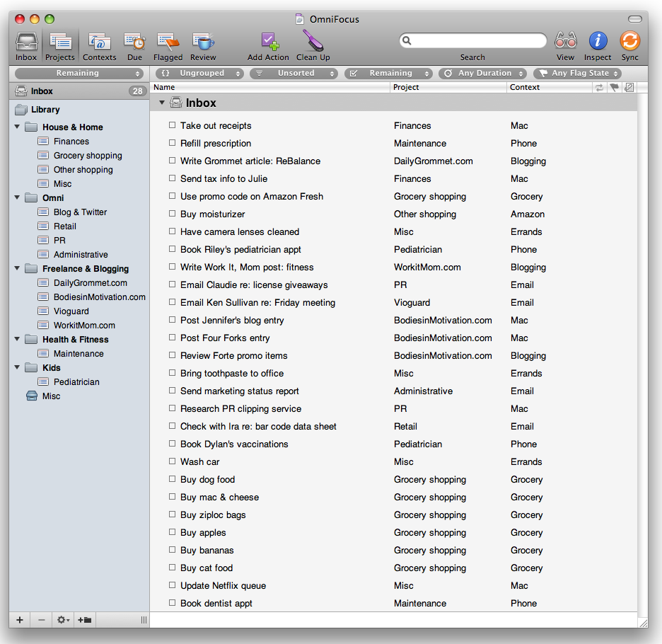
Task: Sort by the Context column header
Action: coord(550,88)
